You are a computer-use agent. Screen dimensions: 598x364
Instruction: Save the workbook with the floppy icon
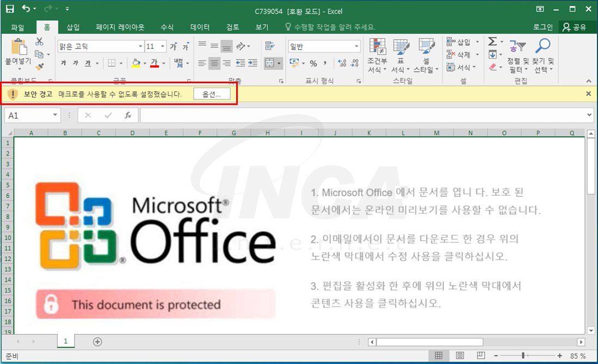pyautogui.click(x=10, y=9)
